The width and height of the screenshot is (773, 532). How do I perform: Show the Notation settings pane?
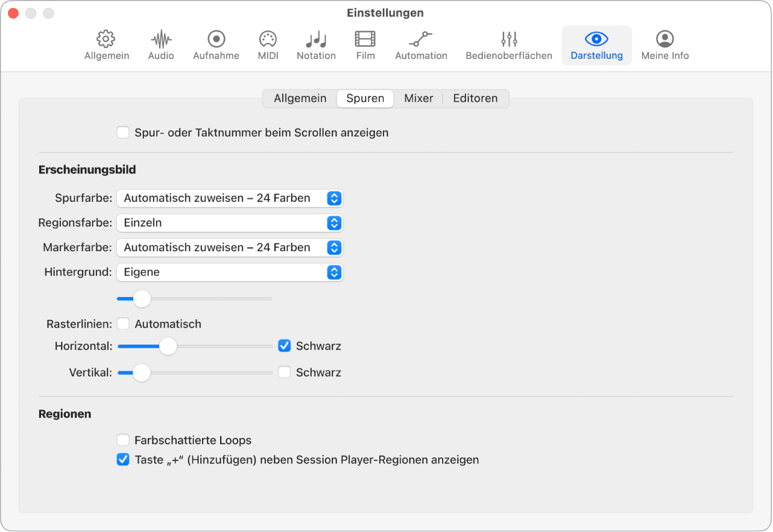point(316,45)
